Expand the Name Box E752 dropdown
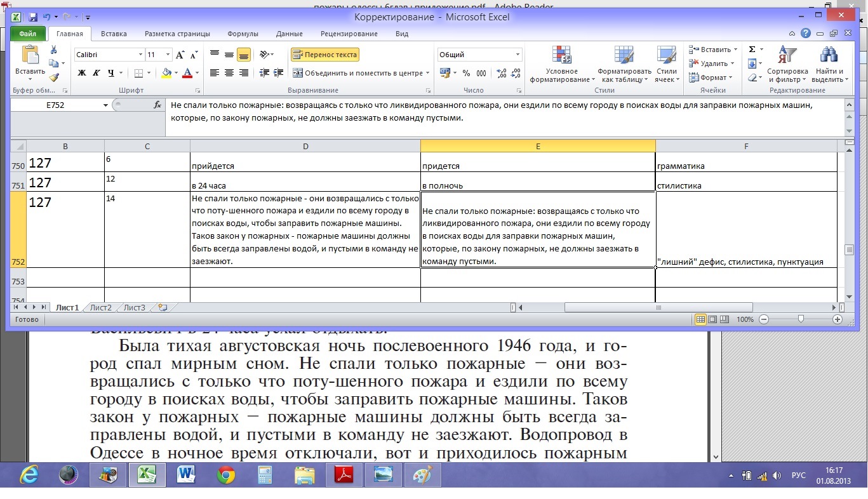Viewport: 868px width, 499px height. pyautogui.click(x=105, y=105)
